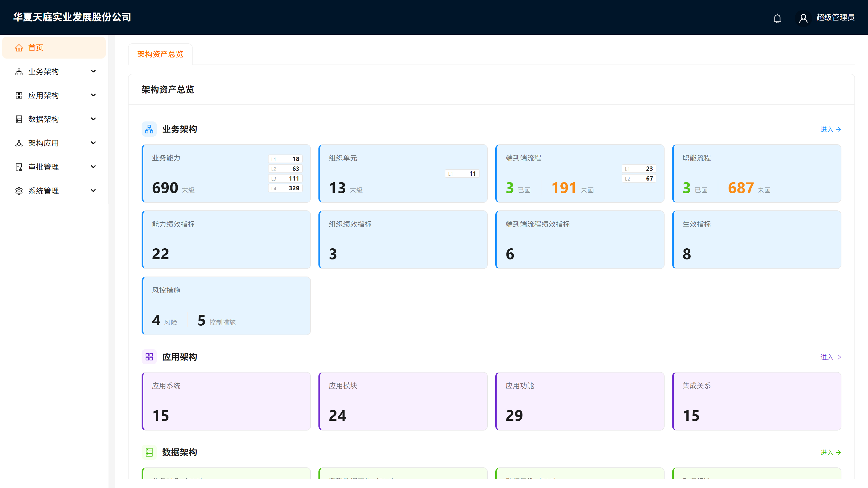Image resolution: width=868 pixels, height=488 pixels.
Task: Open the 组织单元 card
Action: pos(403,174)
